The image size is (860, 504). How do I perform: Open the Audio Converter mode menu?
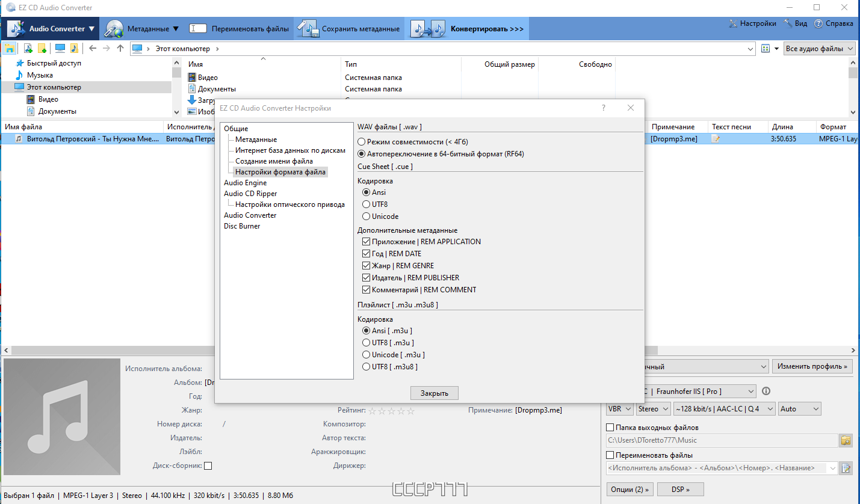coord(51,29)
